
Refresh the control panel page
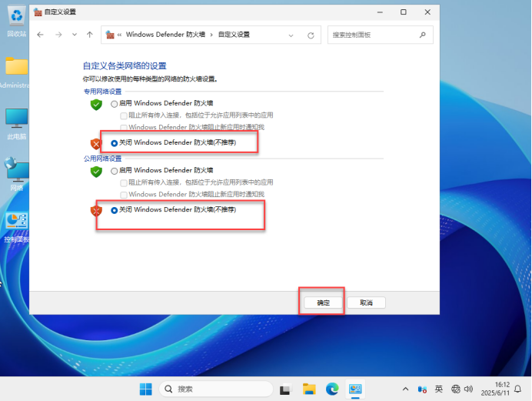coord(311,35)
